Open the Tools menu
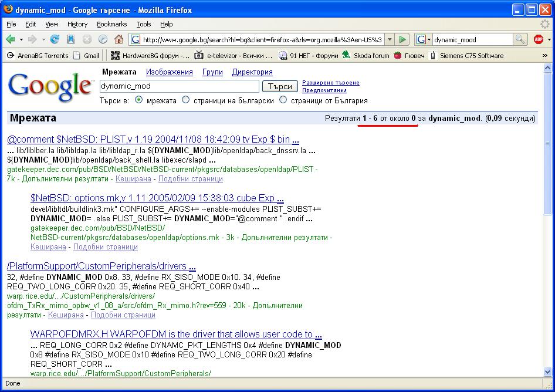555x392 pixels. click(144, 24)
